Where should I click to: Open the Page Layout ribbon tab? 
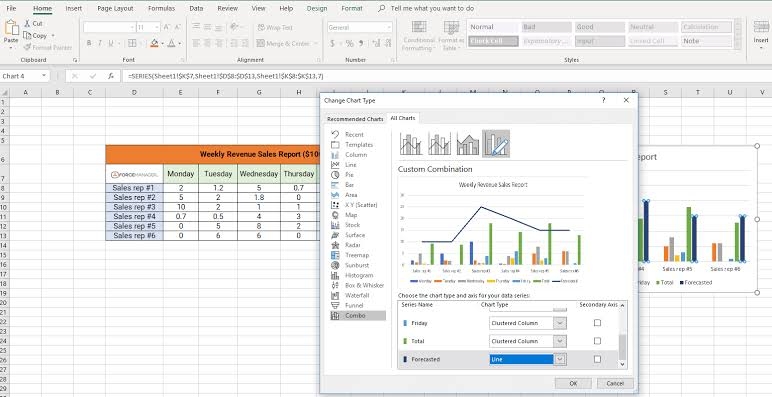[x=115, y=8]
